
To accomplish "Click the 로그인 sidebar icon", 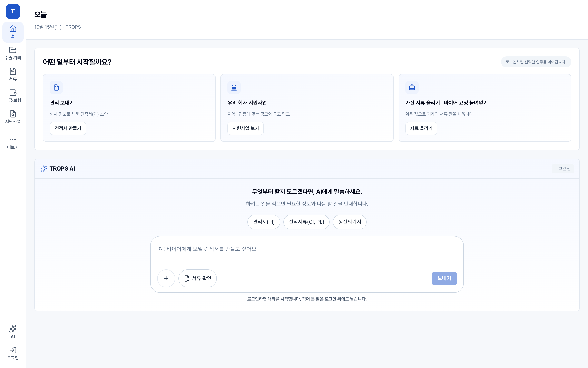I will (x=13, y=353).
